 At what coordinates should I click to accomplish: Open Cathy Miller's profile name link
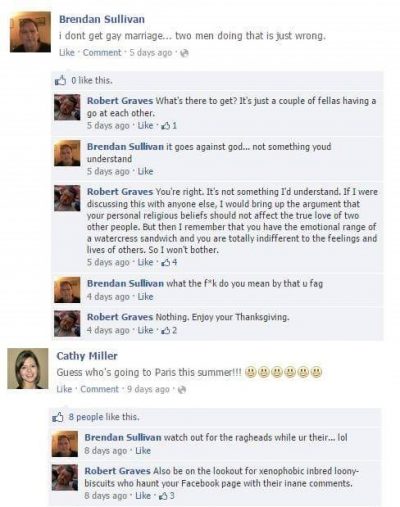(87, 356)
